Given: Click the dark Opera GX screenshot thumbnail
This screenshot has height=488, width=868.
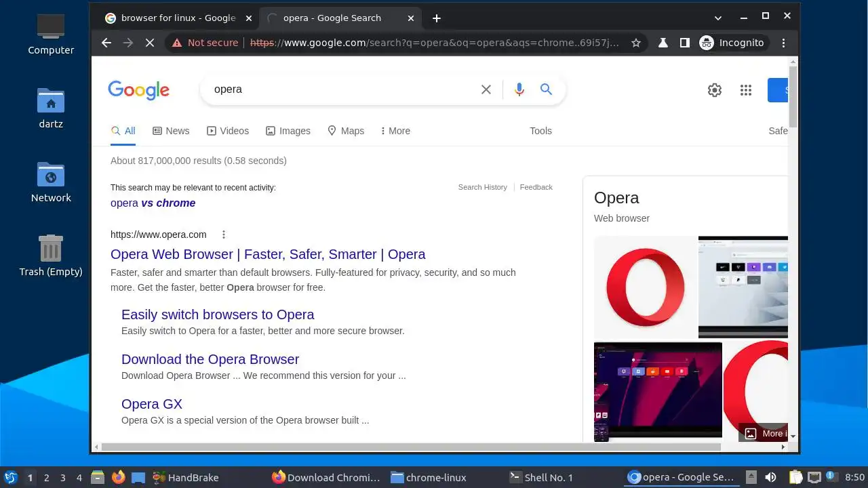Looking at the screenshot, I should [658, 392].
